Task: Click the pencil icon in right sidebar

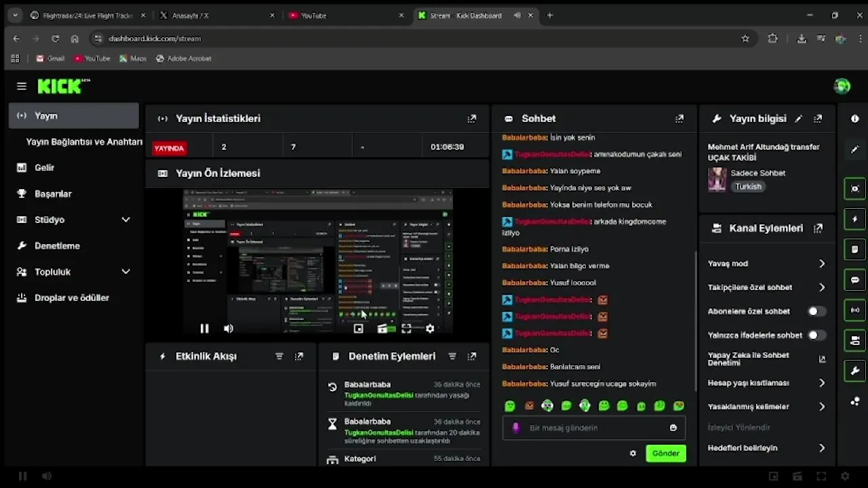Action: (854, 149)
